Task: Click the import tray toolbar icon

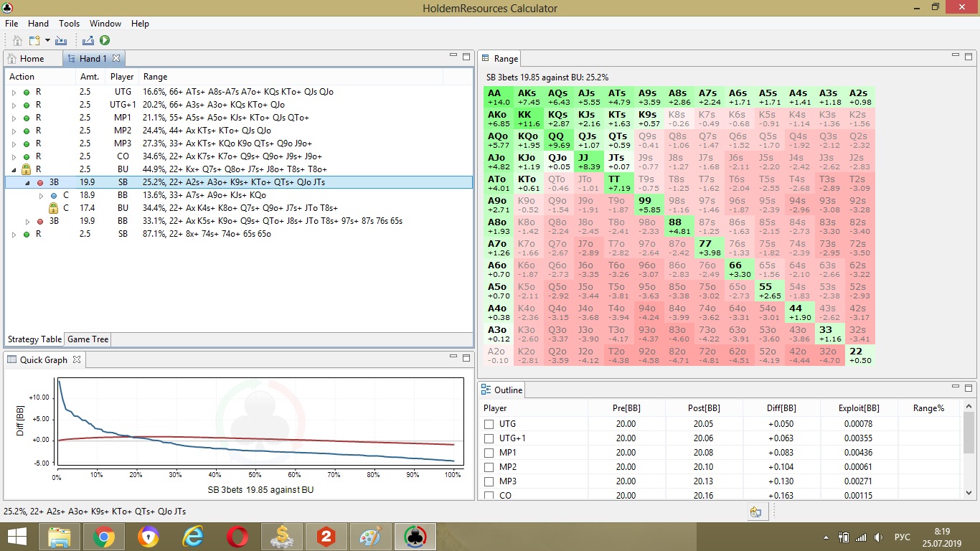Action: point(61,41)
